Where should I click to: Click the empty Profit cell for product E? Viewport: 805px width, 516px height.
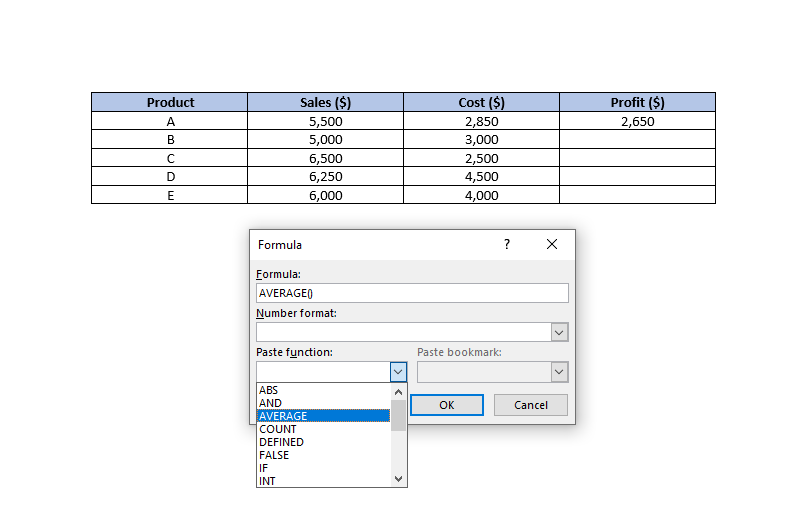pos(638,195)
